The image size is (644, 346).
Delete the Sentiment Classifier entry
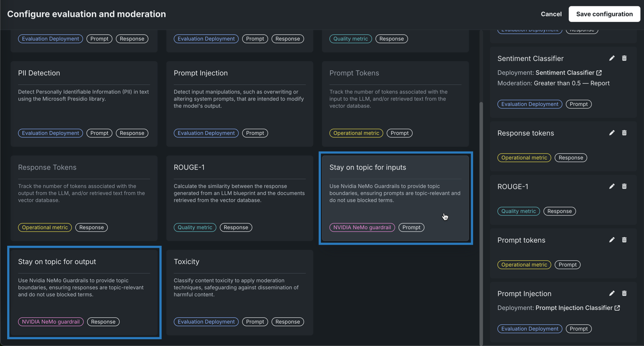pos(624,58)
